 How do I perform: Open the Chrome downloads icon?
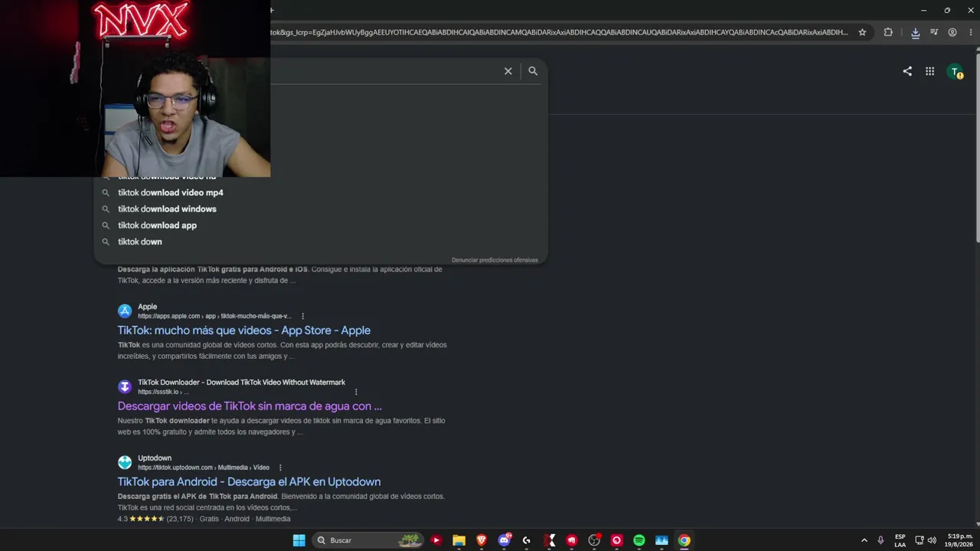[915, 32]
